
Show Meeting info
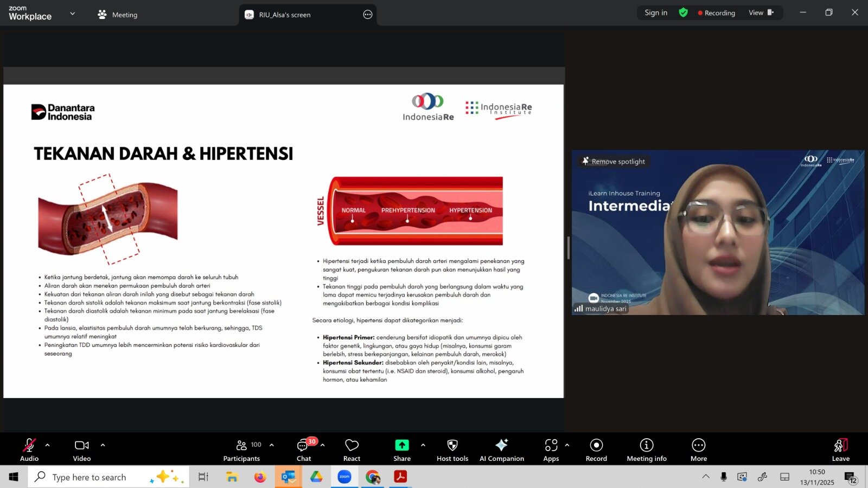coord(646,450)
